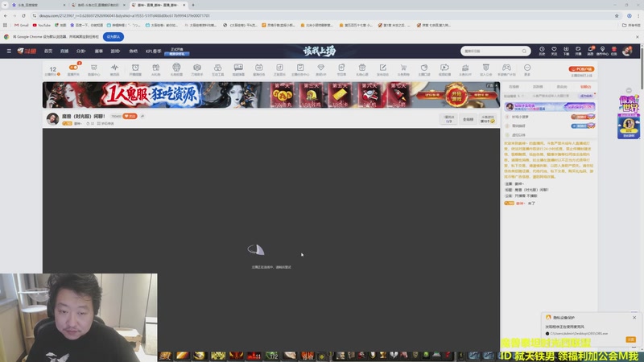The width and height of the screenshot is (644, 362).
Task: Click the 开始游戏 button on banner
Action: 456,95
